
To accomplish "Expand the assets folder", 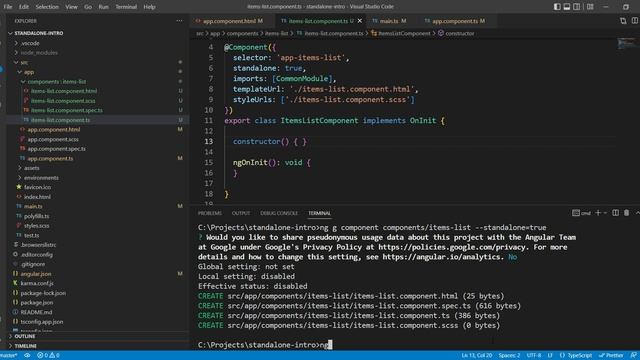I will (31, 168).
